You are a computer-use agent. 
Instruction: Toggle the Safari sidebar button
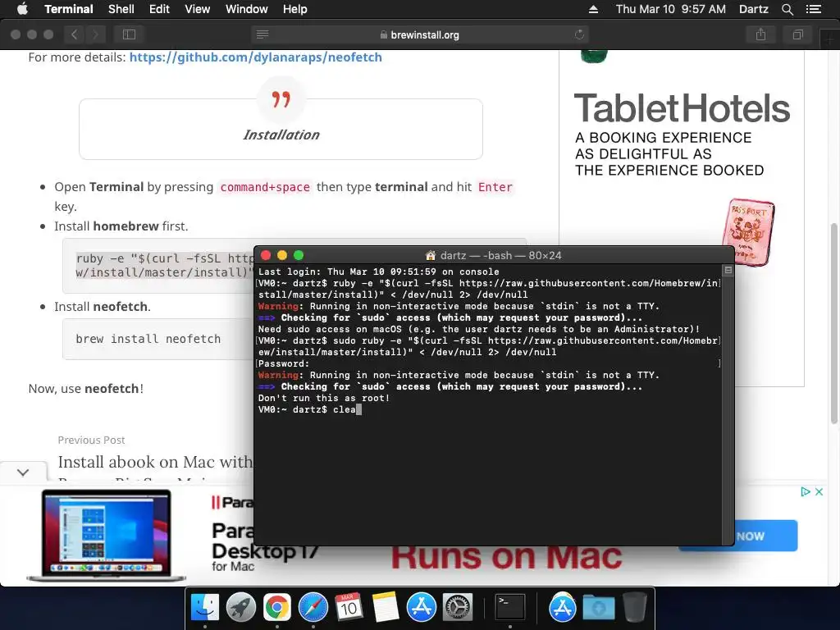coord(129,34)
